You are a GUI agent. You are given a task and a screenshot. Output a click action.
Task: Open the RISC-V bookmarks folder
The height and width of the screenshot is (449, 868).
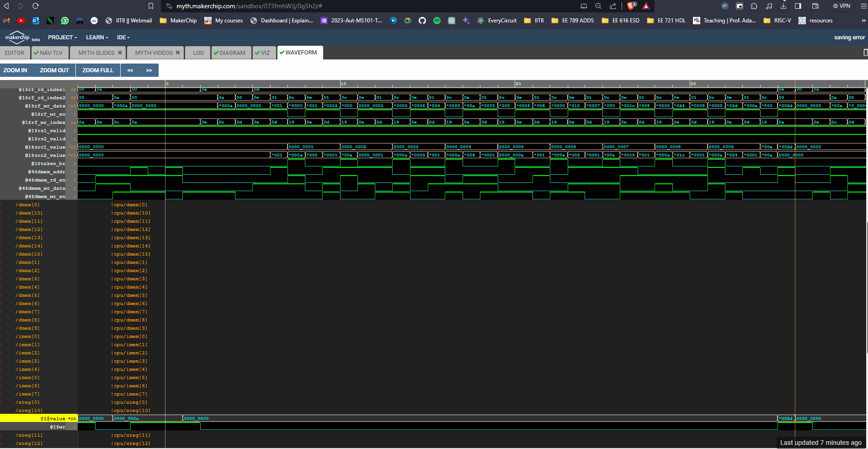(777, 21)
